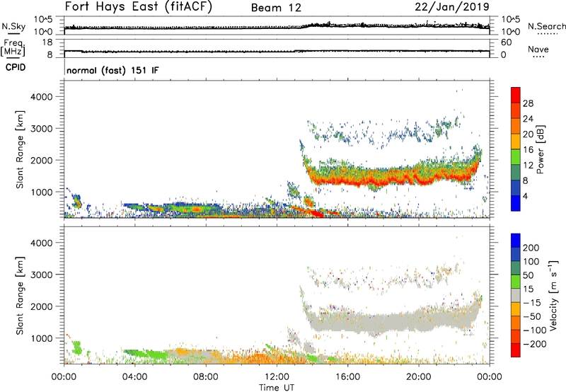
Task: Click the blue bottom of the power colorbar
Action: [x=516, y=203]
